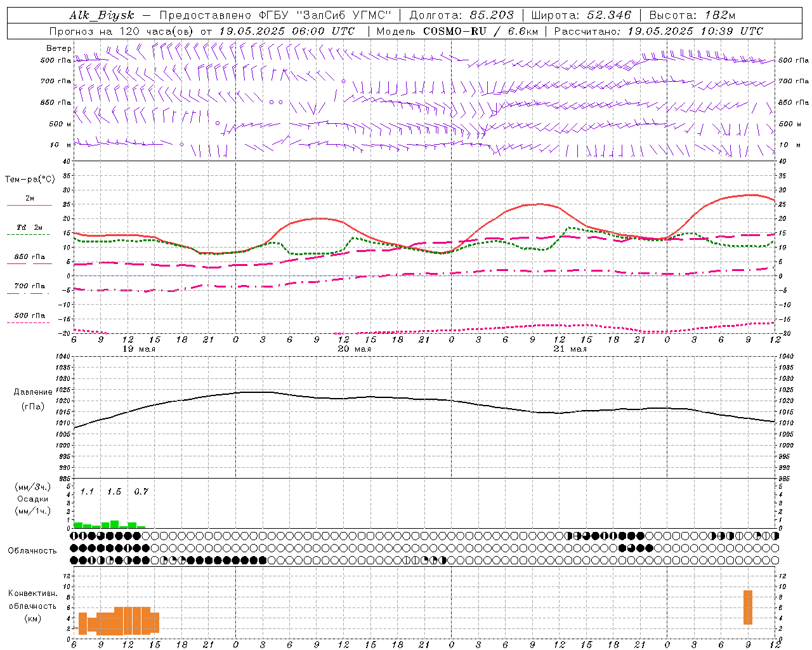Click the station name "Alk_Biysk" in the header
The height and width of the screenshot is (650, 812).
point(102,15)
